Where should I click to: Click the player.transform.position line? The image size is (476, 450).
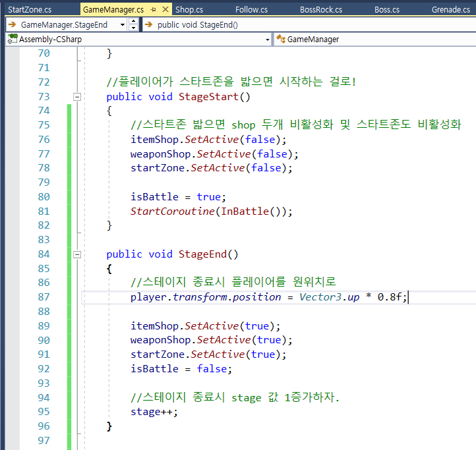point(269,297)
